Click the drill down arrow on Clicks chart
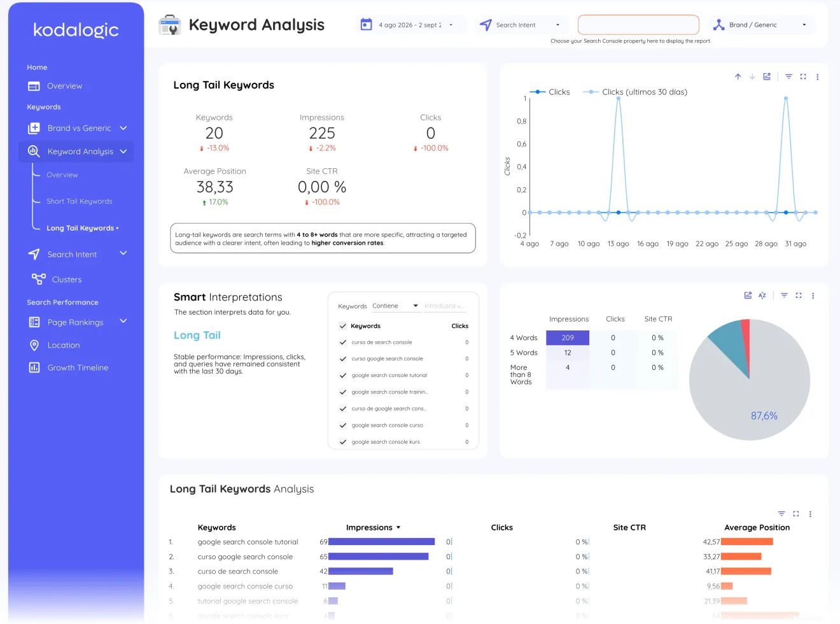 click(x=752, y=76)
